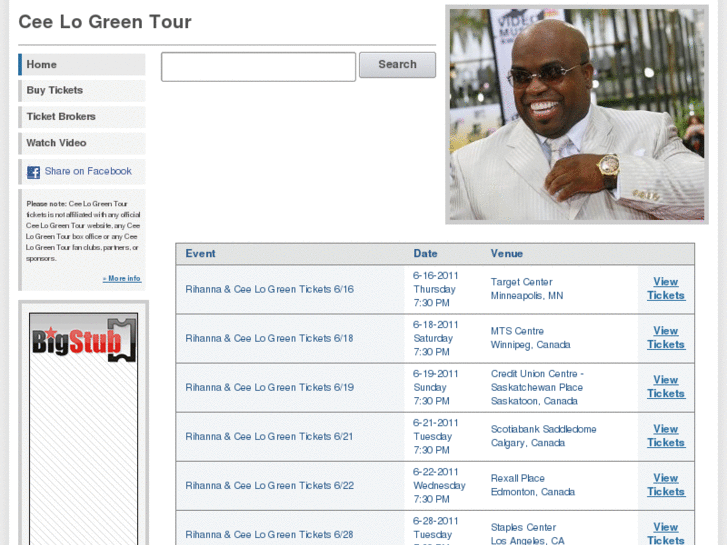The height and width of the screenshot is (545, 727).
Task: Open Rihanna & Cee Lo Green Tickets 6/28
Action: [x=269, y=535]
